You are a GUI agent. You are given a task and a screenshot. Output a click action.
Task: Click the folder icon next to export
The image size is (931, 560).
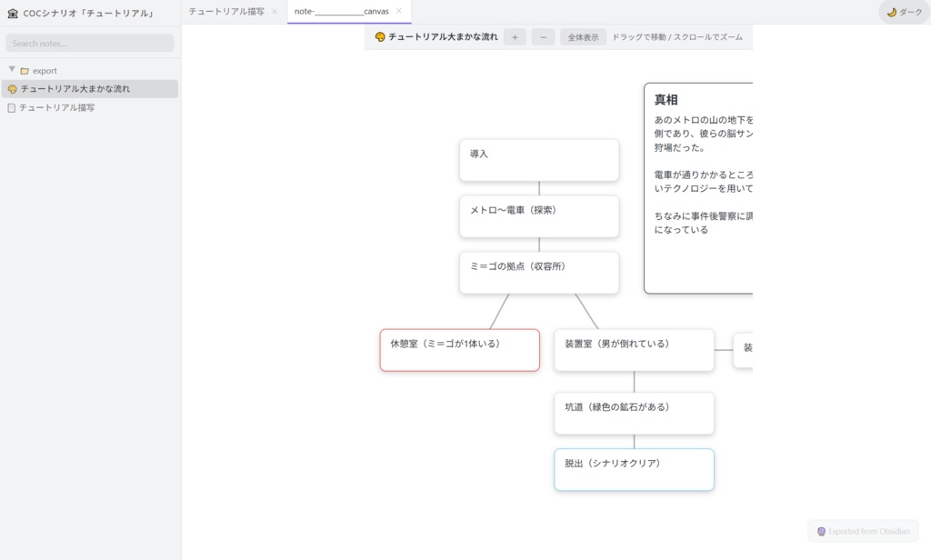coord(25,71)
